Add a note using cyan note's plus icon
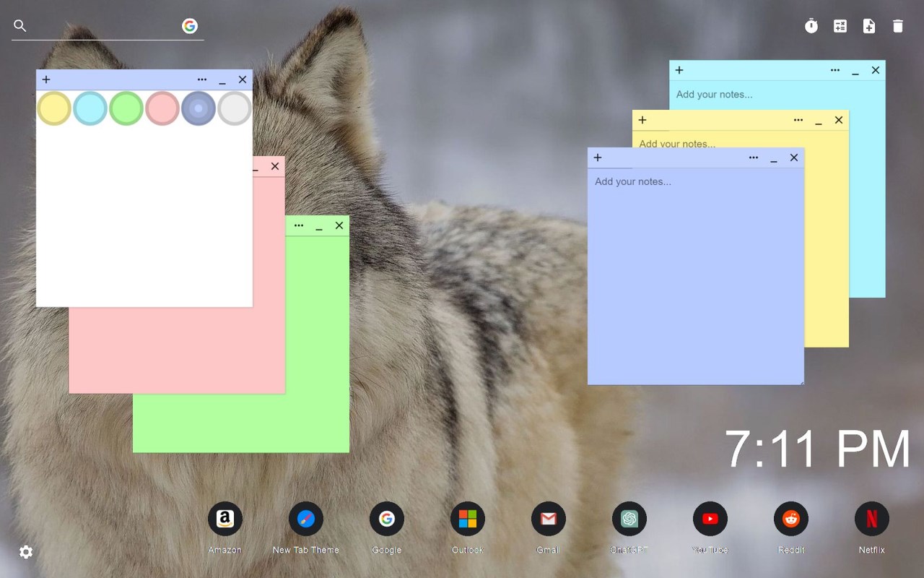The width and height of the screenshot is (924, 578). [x=679, y=70]
